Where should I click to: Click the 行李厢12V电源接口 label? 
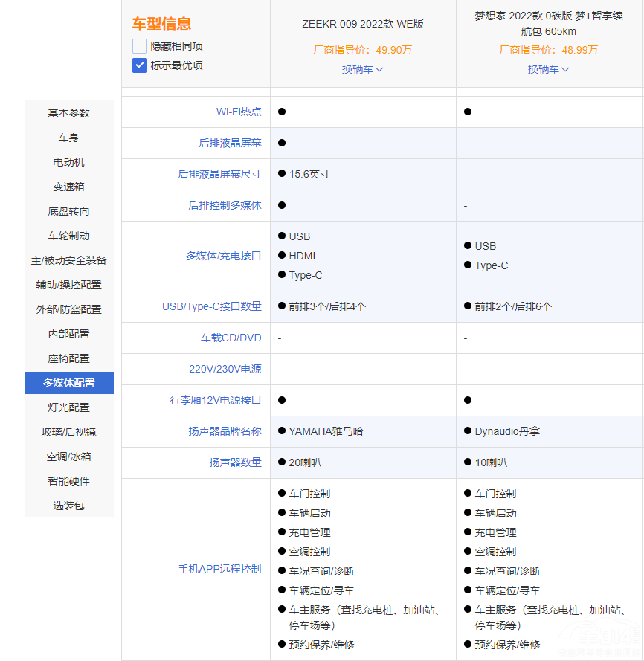click(216, 400)
